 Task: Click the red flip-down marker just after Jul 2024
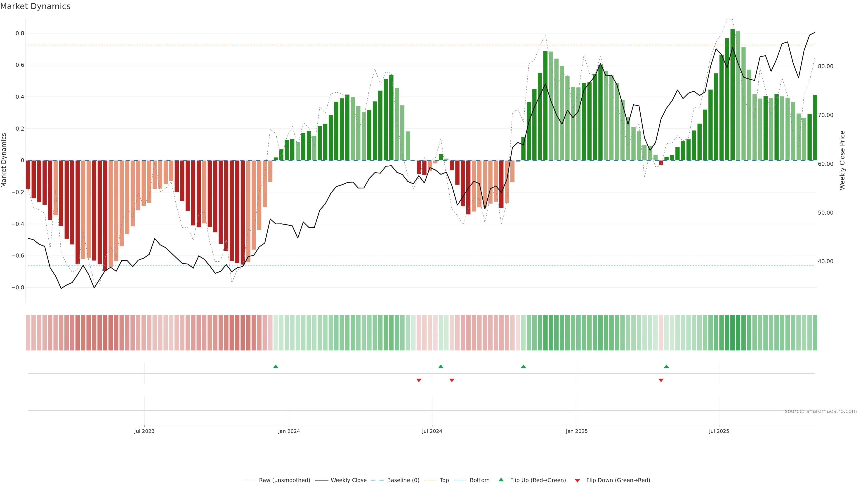click(452, 380)
